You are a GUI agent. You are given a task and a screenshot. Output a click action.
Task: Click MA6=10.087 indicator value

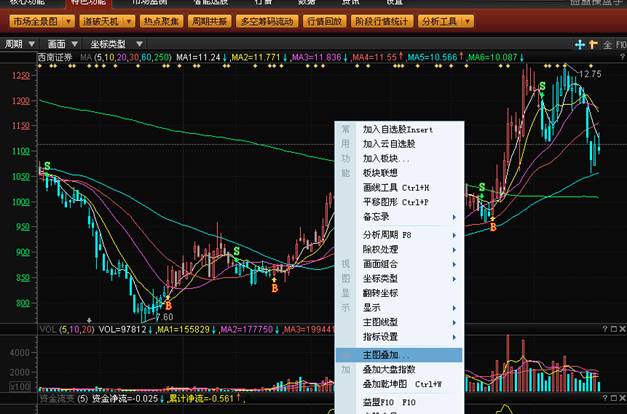tap(493, 58)
